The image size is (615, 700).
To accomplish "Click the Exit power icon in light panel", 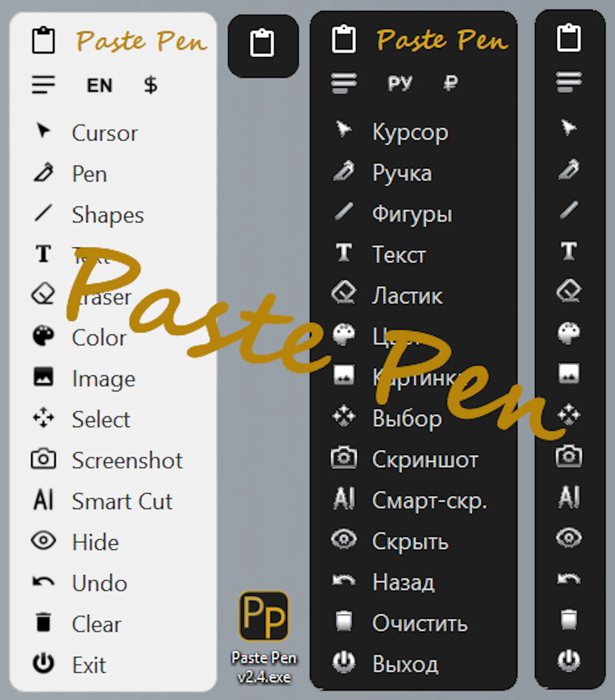I will pyautogui.click(x=43, y=663).
